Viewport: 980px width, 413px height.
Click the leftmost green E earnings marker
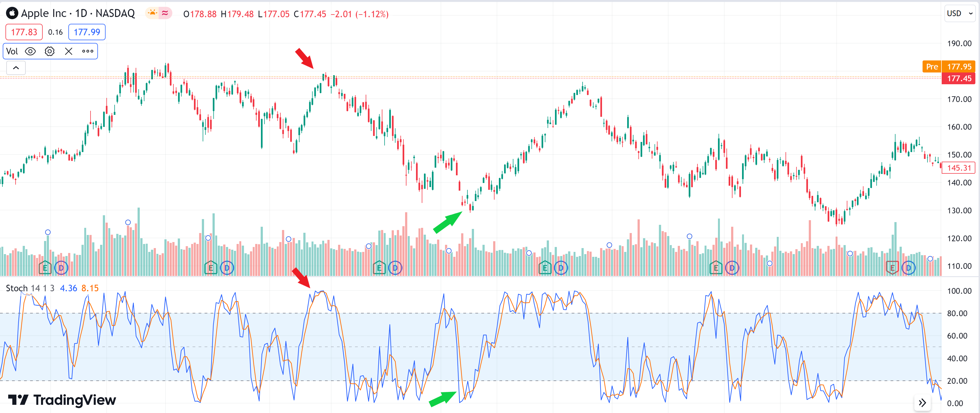(x=45, y=268)
